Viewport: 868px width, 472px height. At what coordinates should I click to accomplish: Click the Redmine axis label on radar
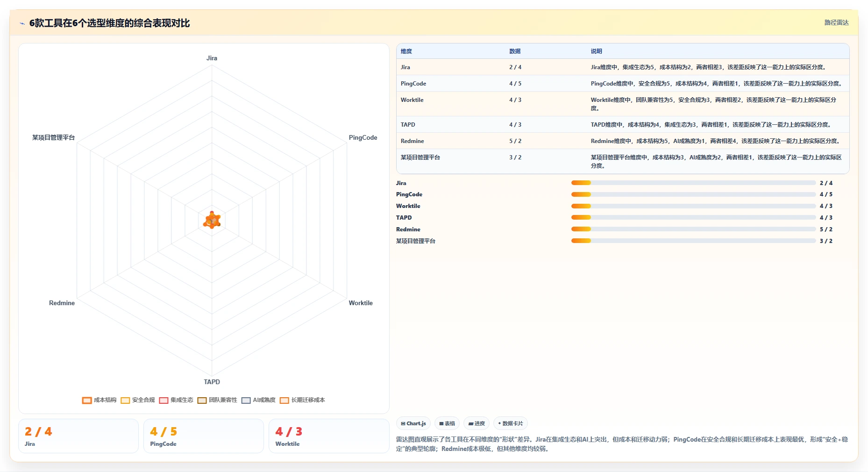tap(62, 303)
